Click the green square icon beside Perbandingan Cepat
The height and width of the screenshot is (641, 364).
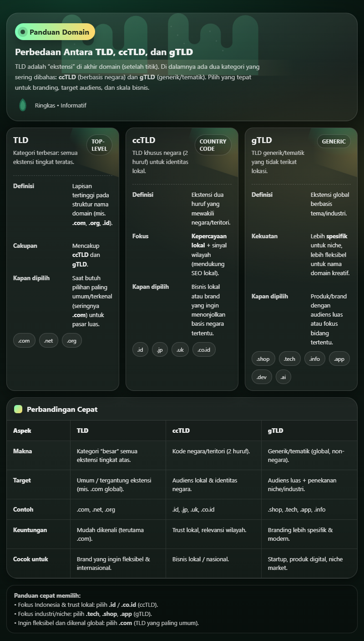pyautogui.click(x=18, y=409)
